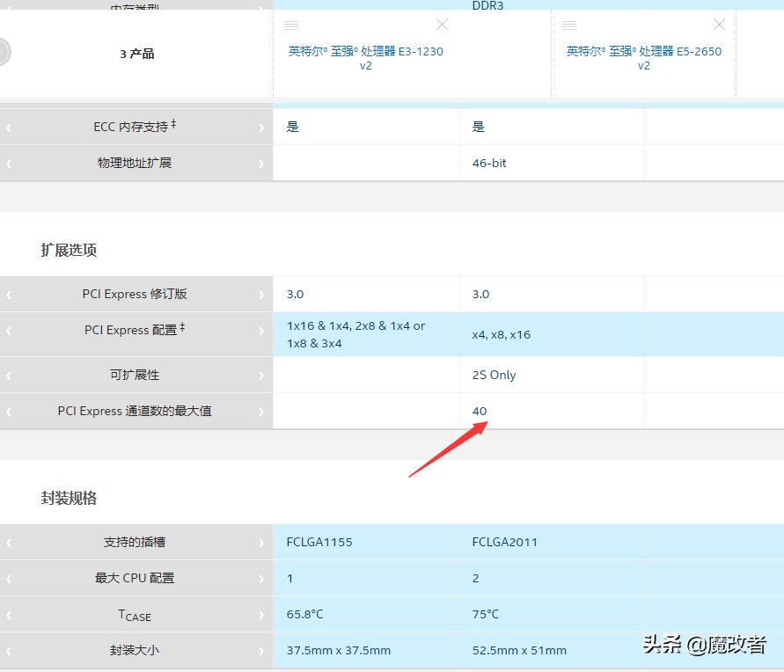
Task: Click the '封装规格' section heading
Action: tap(69, 498)
